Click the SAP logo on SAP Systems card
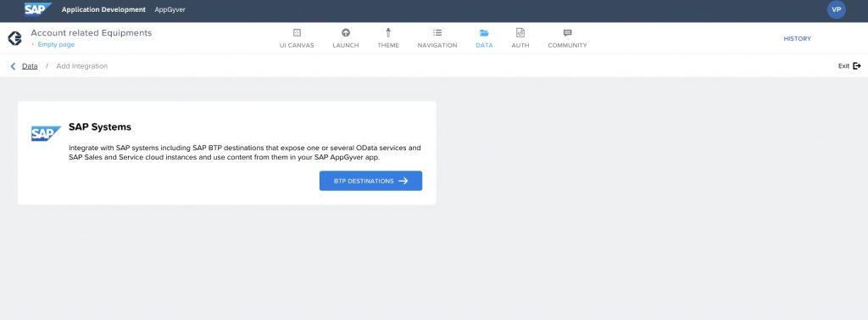Viewport: 868px width, 320px height. tap(46, 133)
